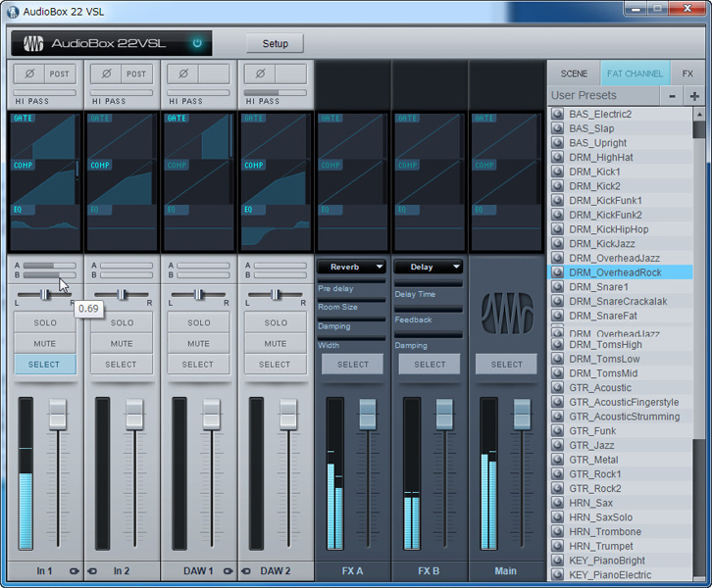This screenshot has width=712, height=588.
Task: Click the icon beside DRM_Kick1 preset
Action: coord(557,171)
